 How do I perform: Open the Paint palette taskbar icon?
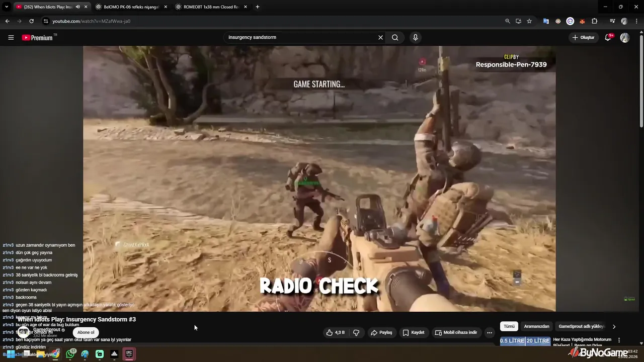[x=85, y=354]
